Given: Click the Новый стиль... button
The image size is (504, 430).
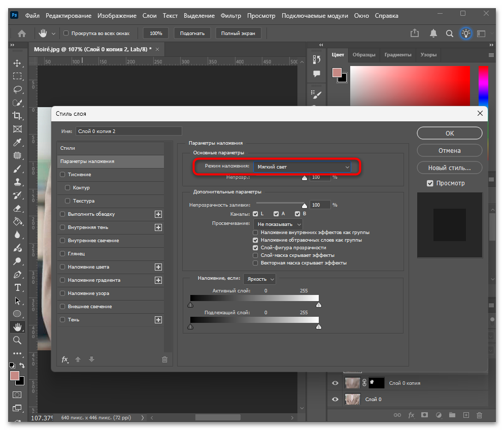Looking at the screenshot, I should point(449,168).
